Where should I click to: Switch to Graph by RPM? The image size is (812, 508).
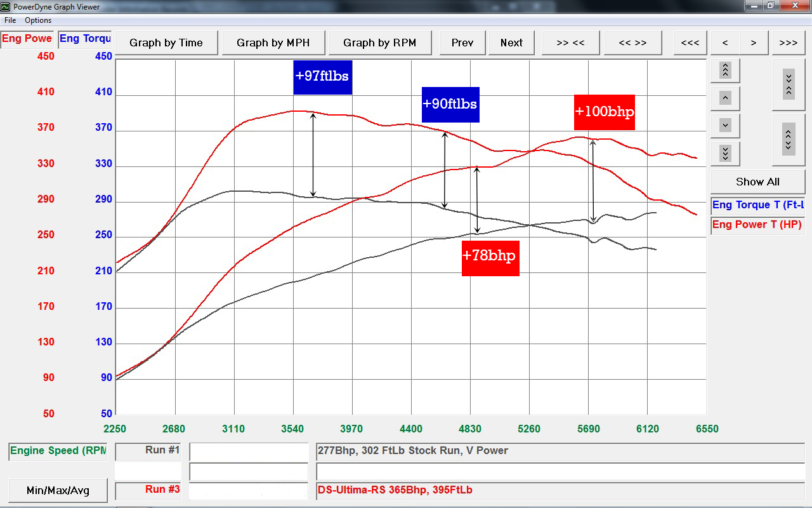pyautogui.click(x=380, y=43)
